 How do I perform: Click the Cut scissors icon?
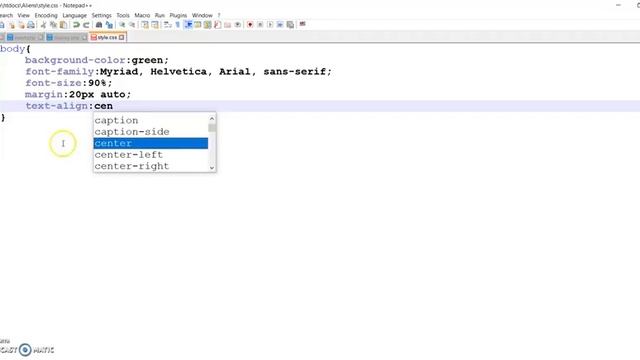coord(43,25)
